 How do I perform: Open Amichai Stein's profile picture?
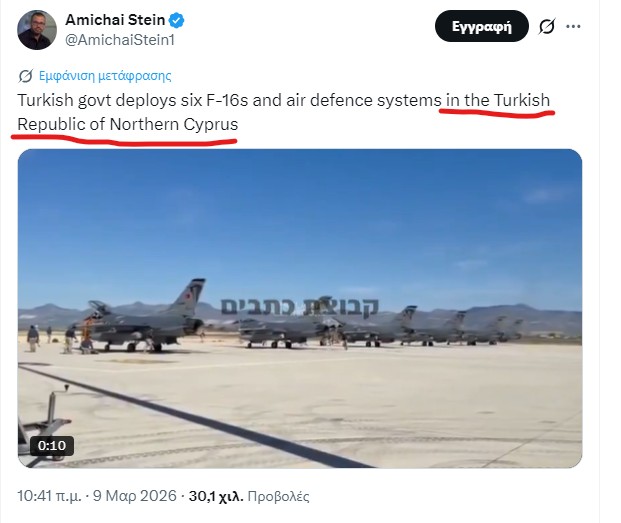click(x=37, y=30)
